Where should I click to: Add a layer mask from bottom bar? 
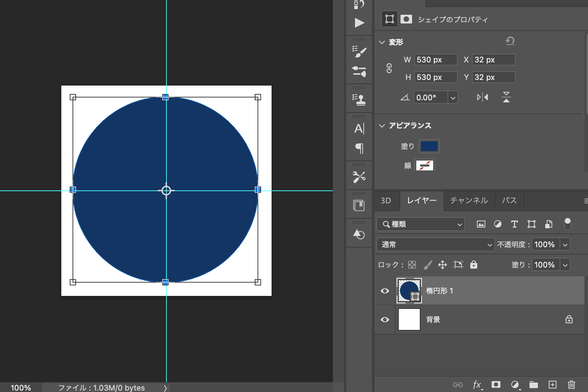click(496, 385)
